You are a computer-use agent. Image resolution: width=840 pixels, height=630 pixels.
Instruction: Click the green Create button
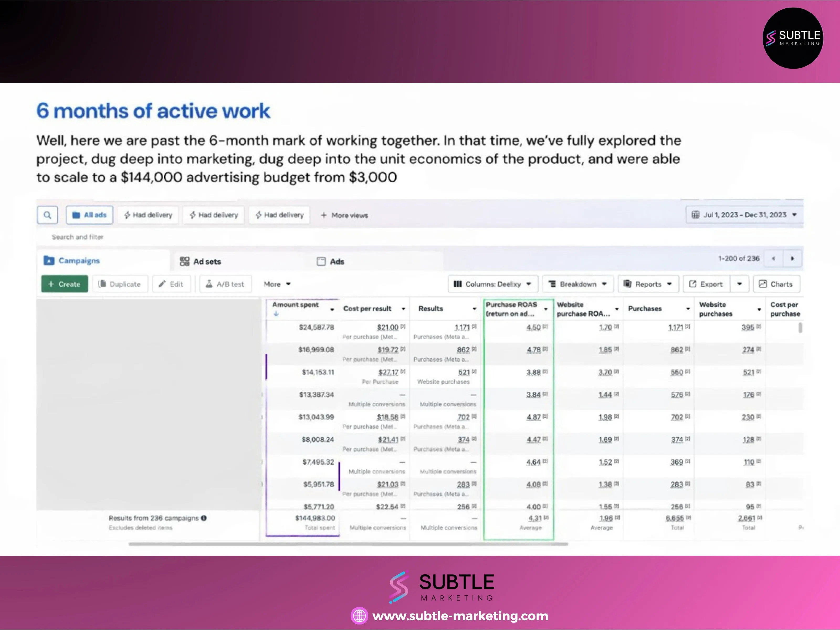(65, 284)
